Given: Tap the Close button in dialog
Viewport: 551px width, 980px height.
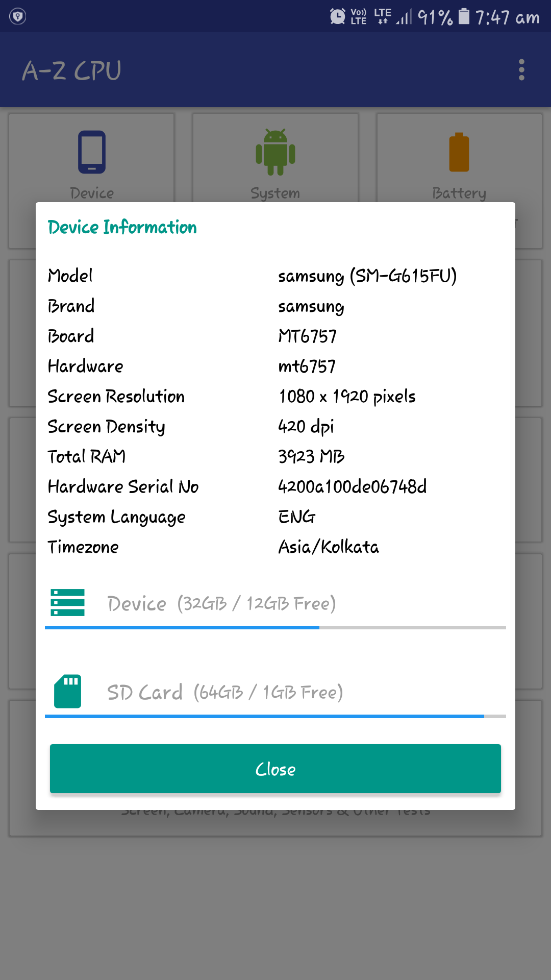Looking at the screenshot, I should (x=275, y=769).
